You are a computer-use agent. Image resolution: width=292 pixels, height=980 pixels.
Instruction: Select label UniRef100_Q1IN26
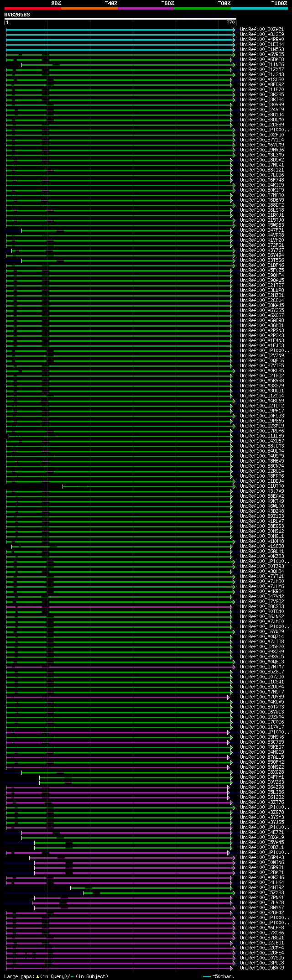pyautogui.click(x=262, y=64)
